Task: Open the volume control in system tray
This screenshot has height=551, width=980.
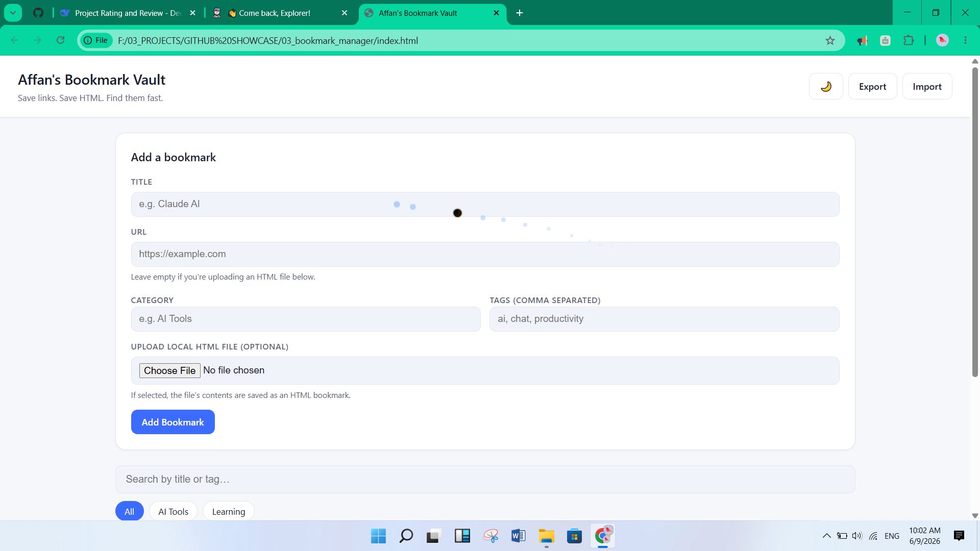Action: coord(857,536)
